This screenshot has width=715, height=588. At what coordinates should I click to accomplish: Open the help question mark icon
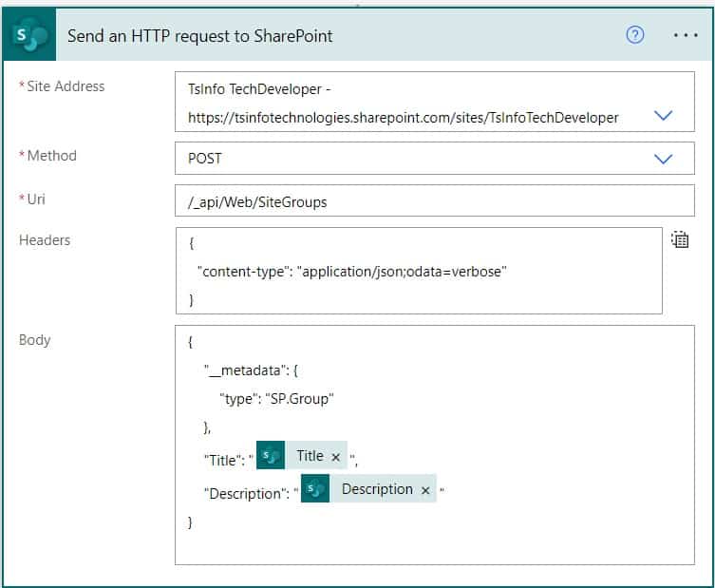(x=634, y=34)
